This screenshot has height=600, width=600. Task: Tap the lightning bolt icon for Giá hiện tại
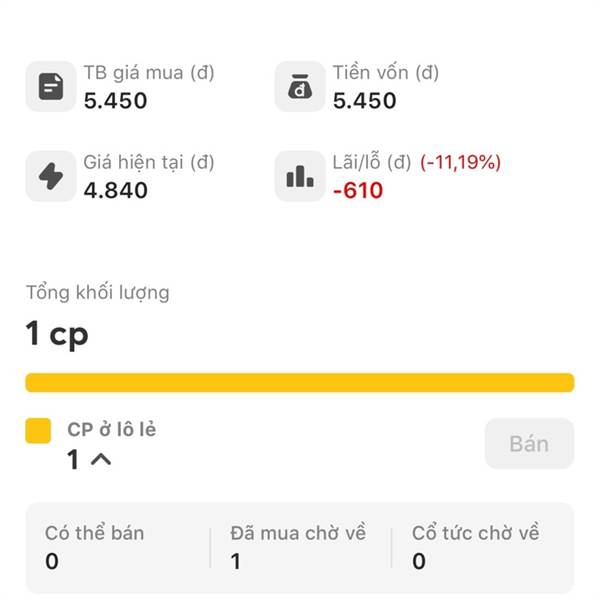point(51,176)
